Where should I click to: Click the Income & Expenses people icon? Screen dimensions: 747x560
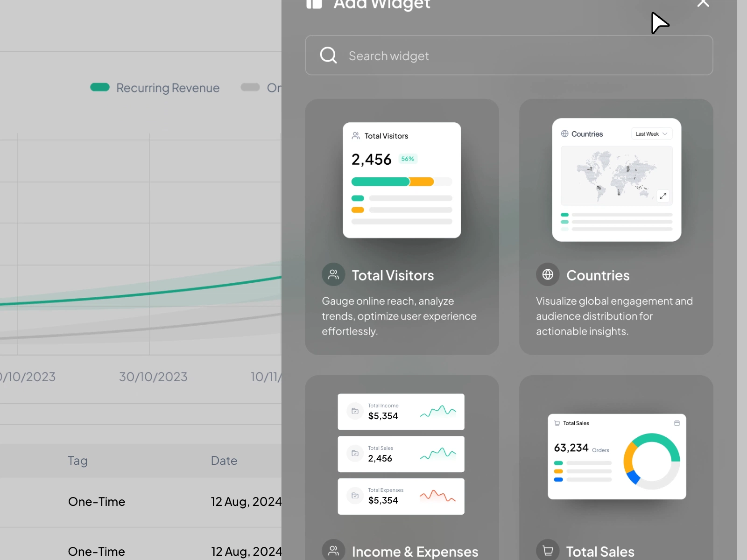click(x=333, y=550)
